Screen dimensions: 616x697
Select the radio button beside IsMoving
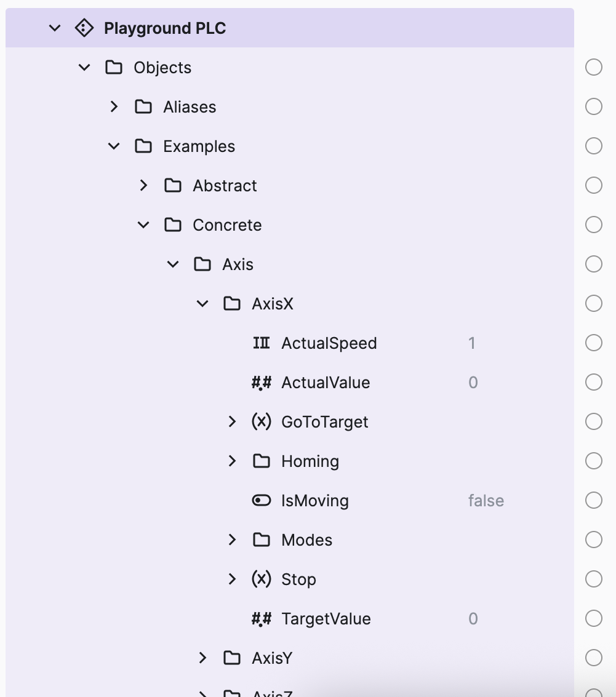click(x=594, y=501)
